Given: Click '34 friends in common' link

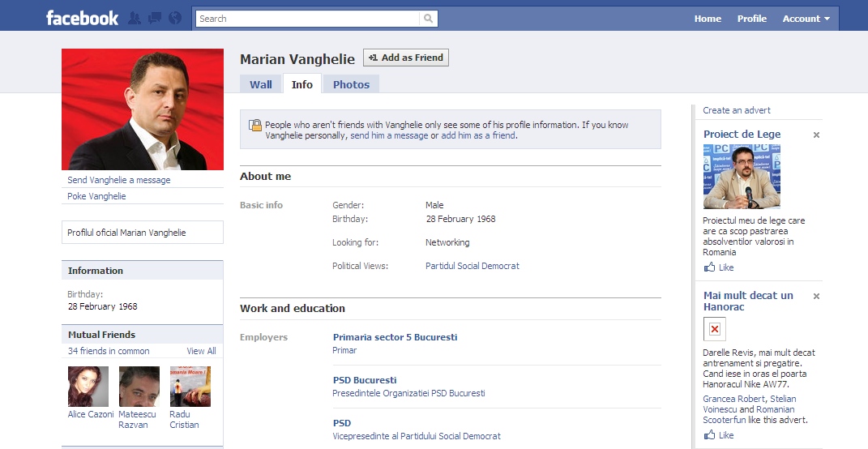Looking at the screenshot, I should click(109, 351).
